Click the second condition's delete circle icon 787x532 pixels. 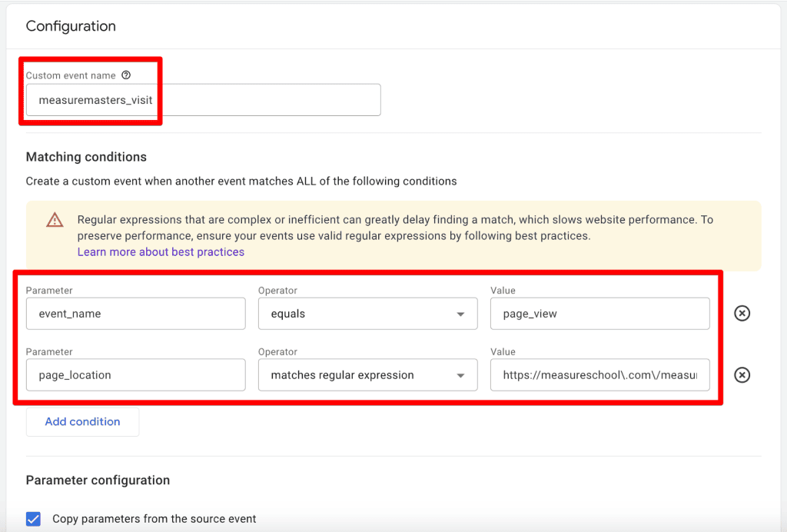click(742, 374)
